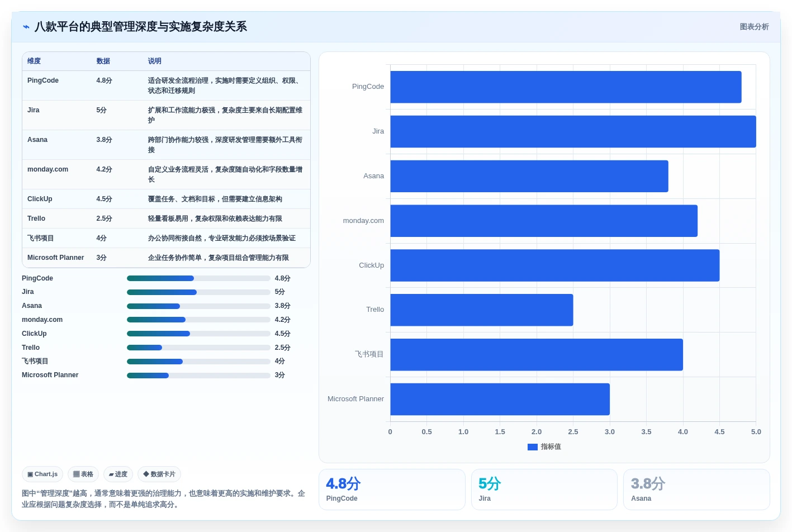
Task: Click the 数据卡片 tag chip
Action: tap(159, 474)
